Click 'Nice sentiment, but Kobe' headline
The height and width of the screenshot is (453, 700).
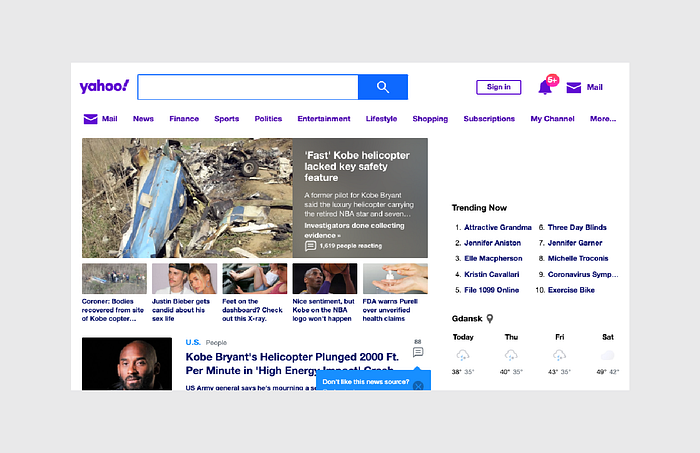point(324,310)
